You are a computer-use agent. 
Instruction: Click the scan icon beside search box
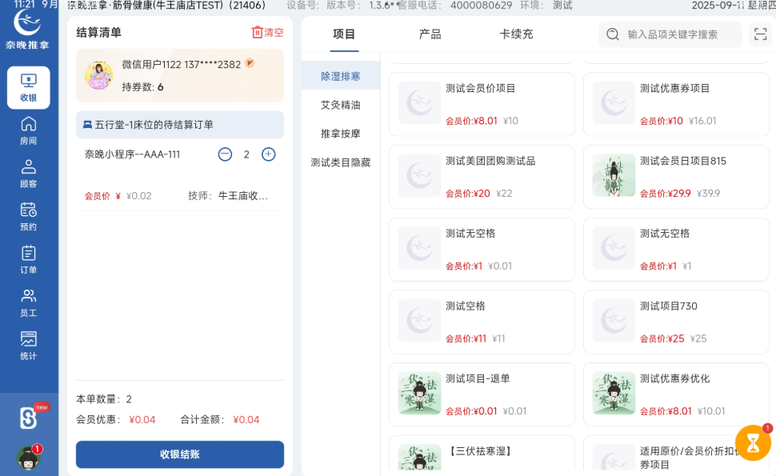[x=761, y=34]
